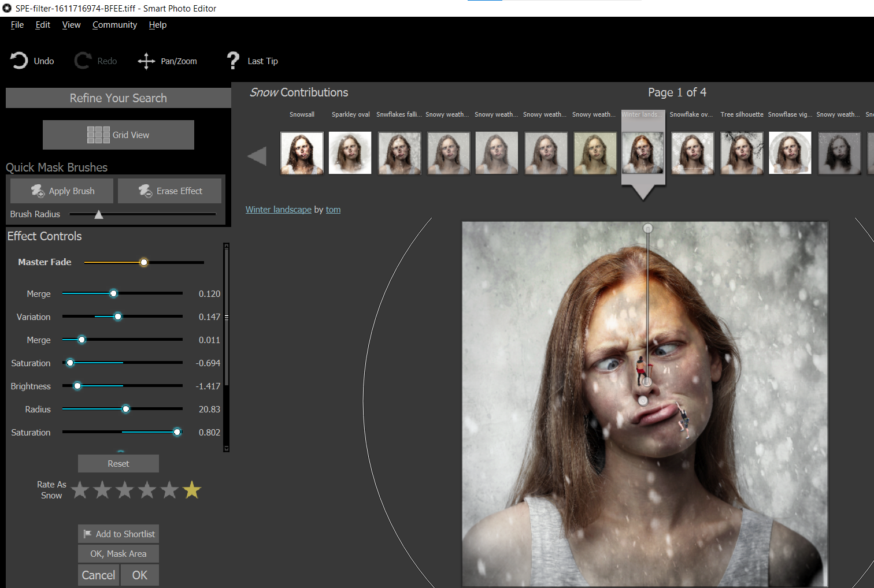Open the Edit menu
The image size is (874, 588).
(x=42, y=24)
